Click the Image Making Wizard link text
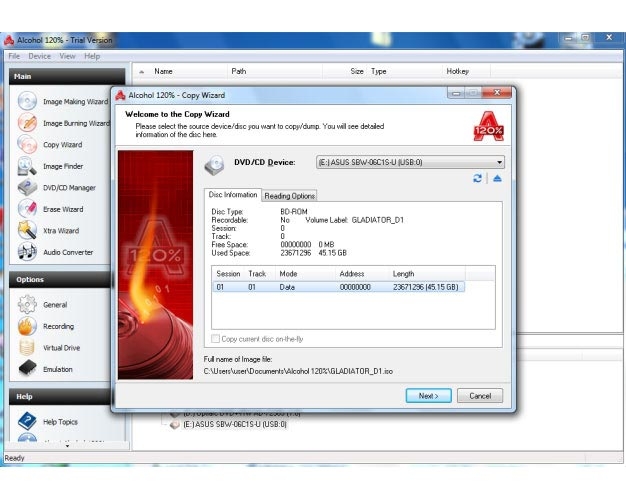 tap(75, 101)
